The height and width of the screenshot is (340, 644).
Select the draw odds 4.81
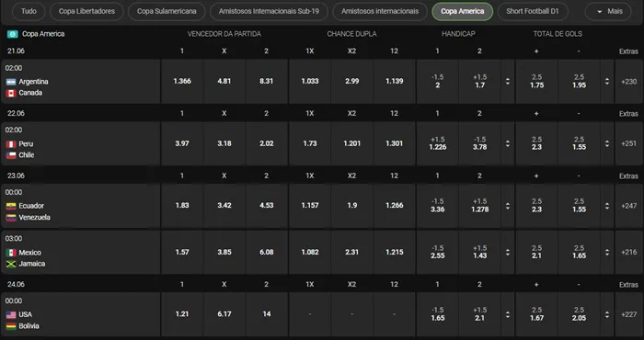[224, 81]
